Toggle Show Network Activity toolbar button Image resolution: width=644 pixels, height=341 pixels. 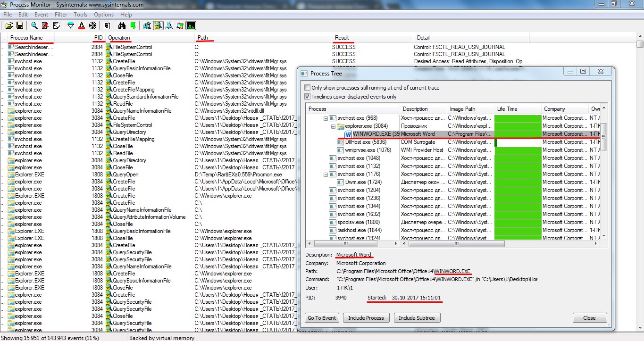click(x=169, y=25)
